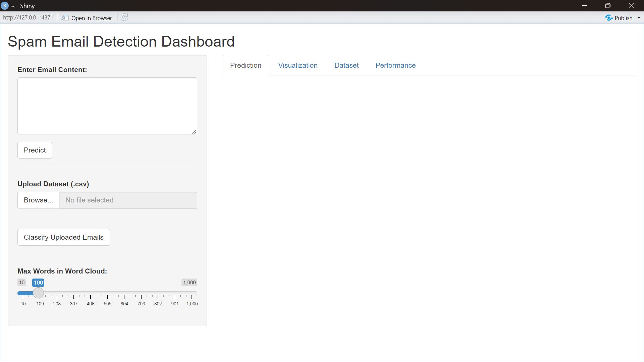Click the Publish icon in toolbar
Viewport: 644px width, 362px height.
click(x=608, y=18)
